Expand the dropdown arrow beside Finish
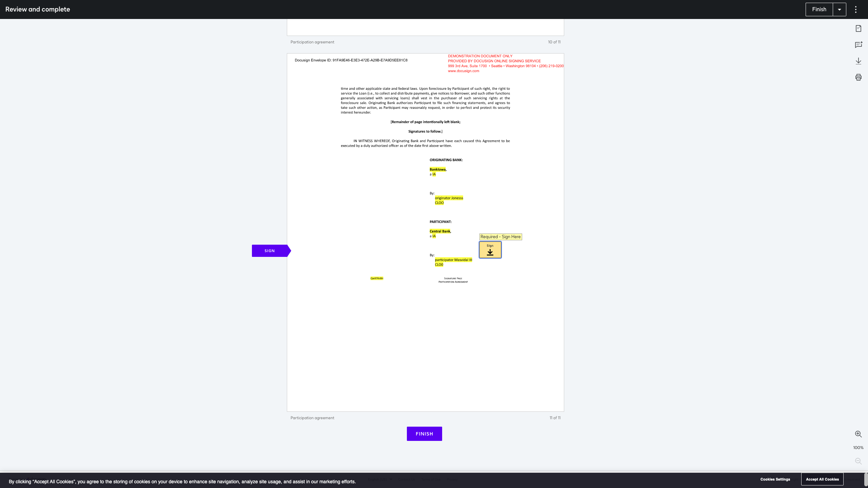This screenshot has width=868, height=488. tap(840, 9)
